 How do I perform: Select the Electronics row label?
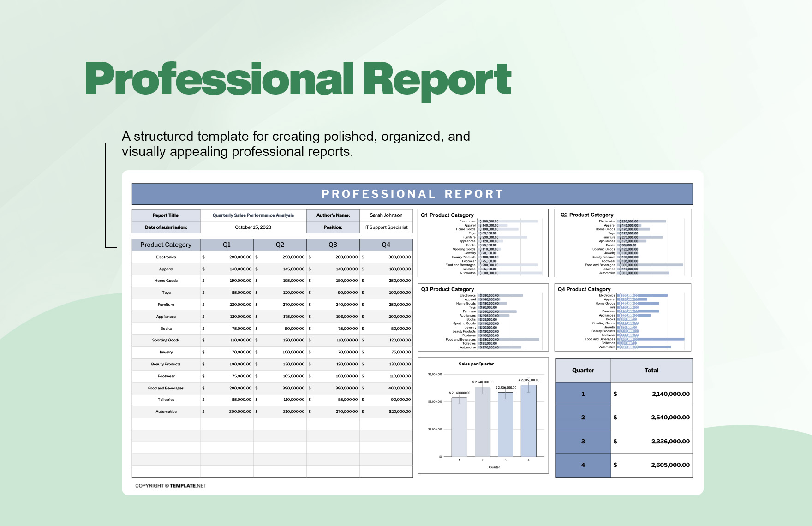click(166, 257)
